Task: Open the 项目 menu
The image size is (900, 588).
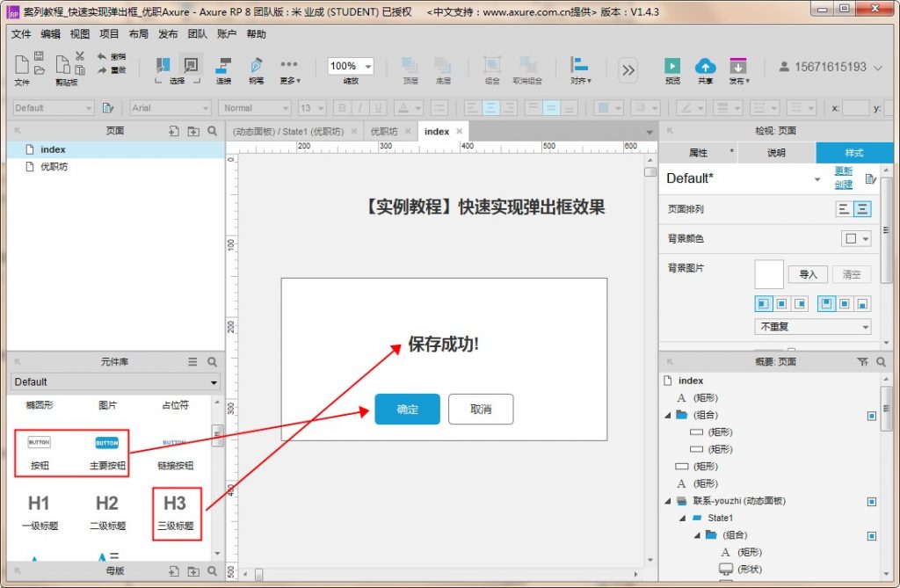Action: [x=109, y=34]
